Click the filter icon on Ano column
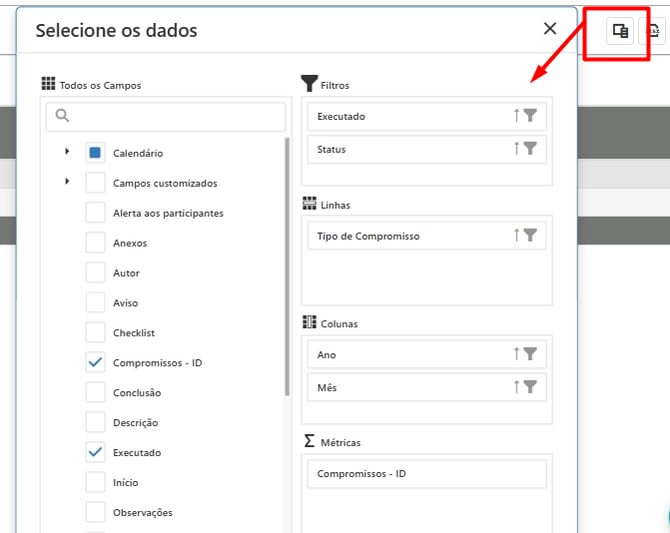 click(531, 354)
